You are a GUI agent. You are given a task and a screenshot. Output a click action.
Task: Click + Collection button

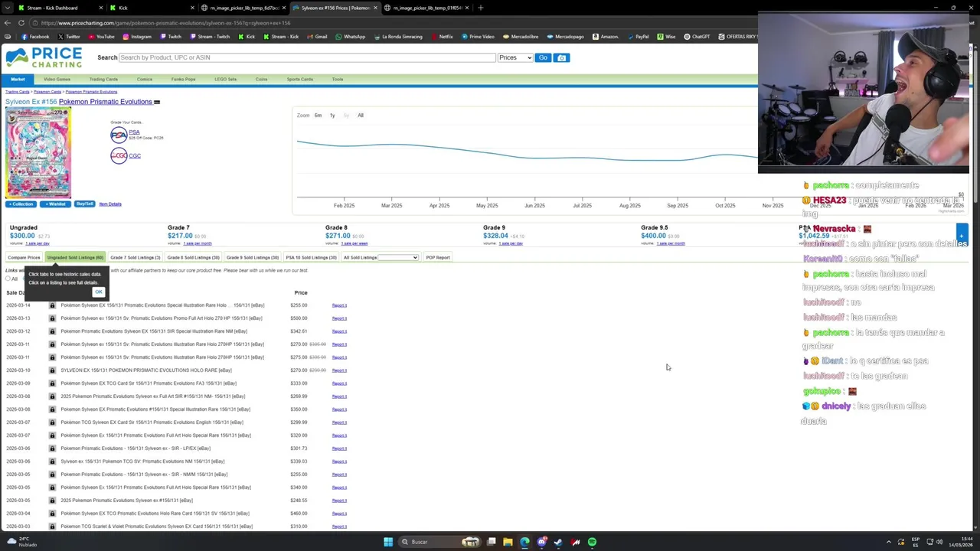(21, 204)
